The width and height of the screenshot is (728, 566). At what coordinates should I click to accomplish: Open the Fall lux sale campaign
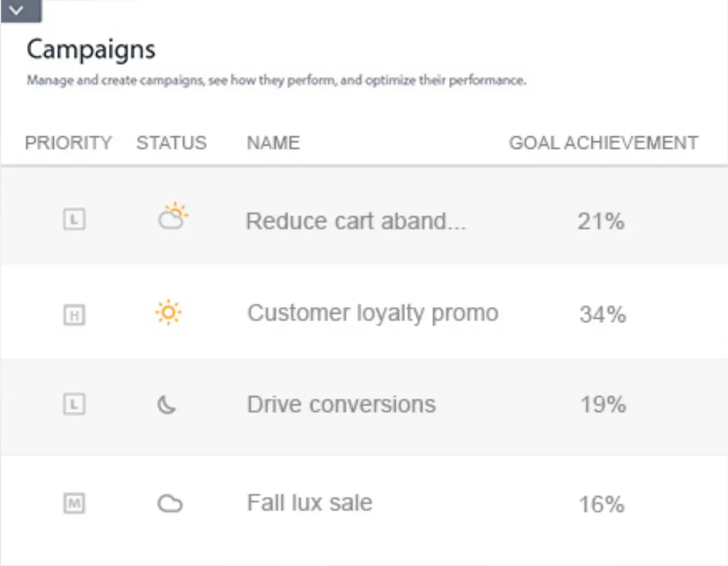click(x=310, y=503)
